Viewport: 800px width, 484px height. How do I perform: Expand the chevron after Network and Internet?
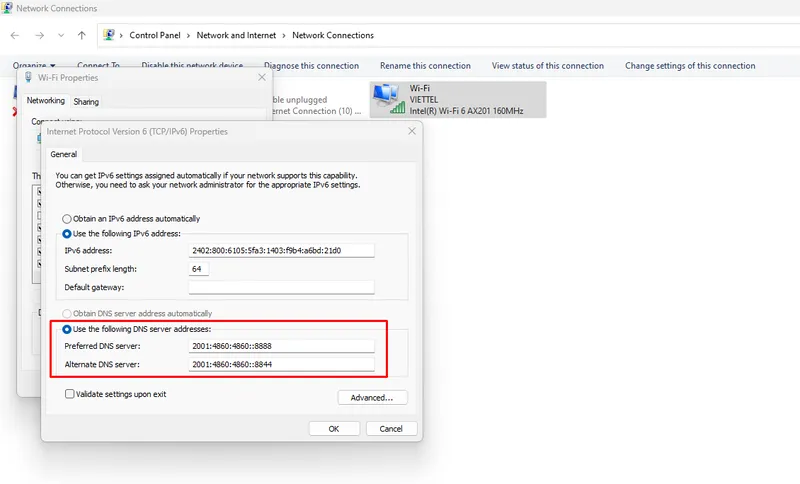pos(284,35)
